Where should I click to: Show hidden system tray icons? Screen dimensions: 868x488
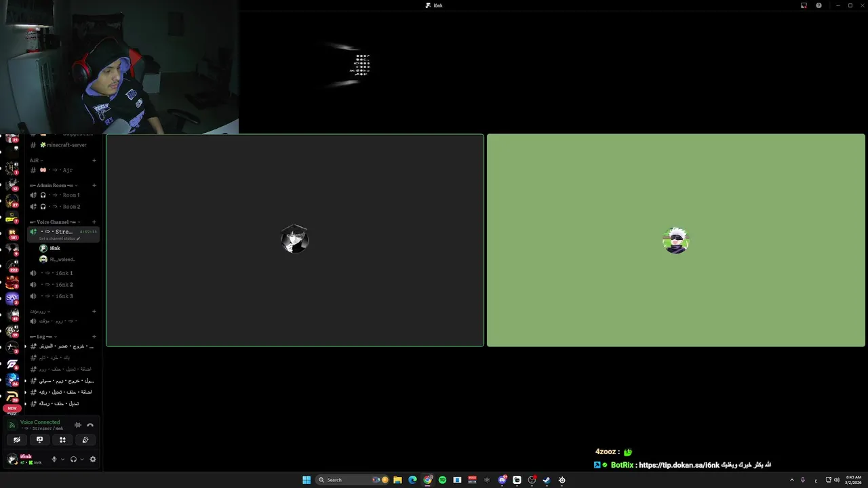tap(791, 480)
